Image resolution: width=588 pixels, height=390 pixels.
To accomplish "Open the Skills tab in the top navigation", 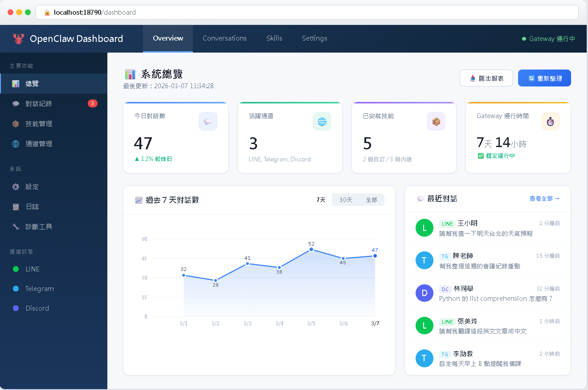I will point(274,38).
